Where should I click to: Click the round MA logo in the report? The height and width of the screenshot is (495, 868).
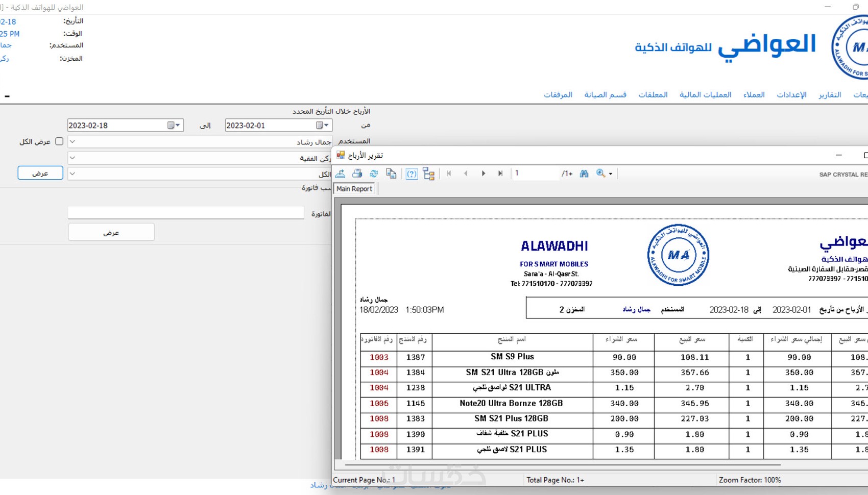678,255
